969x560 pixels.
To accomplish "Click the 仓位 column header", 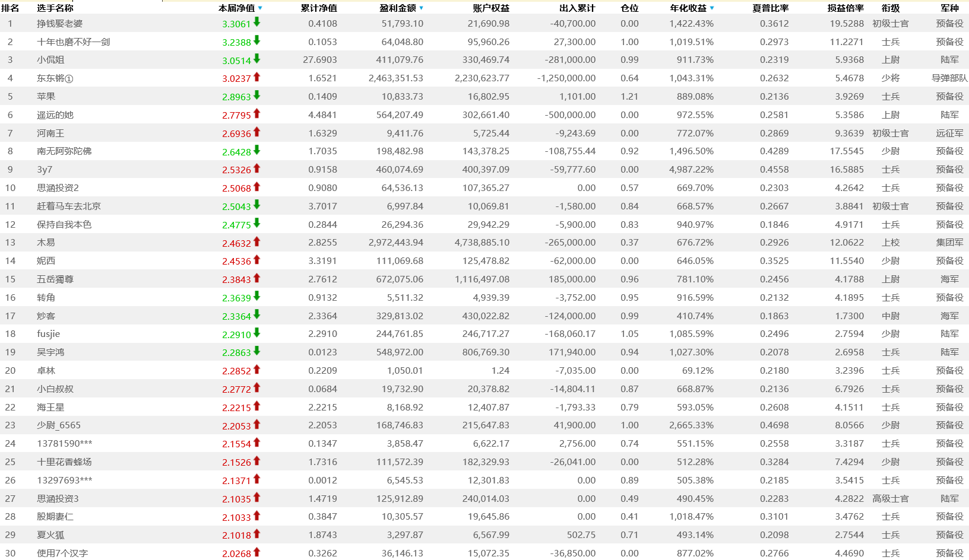I will tap(629, 8).
